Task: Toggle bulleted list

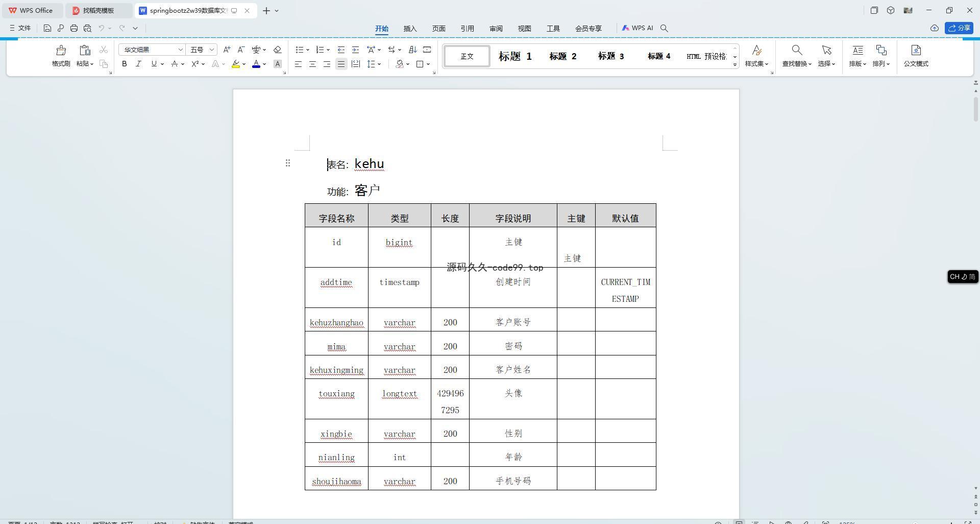Action: tap(299, 50)
